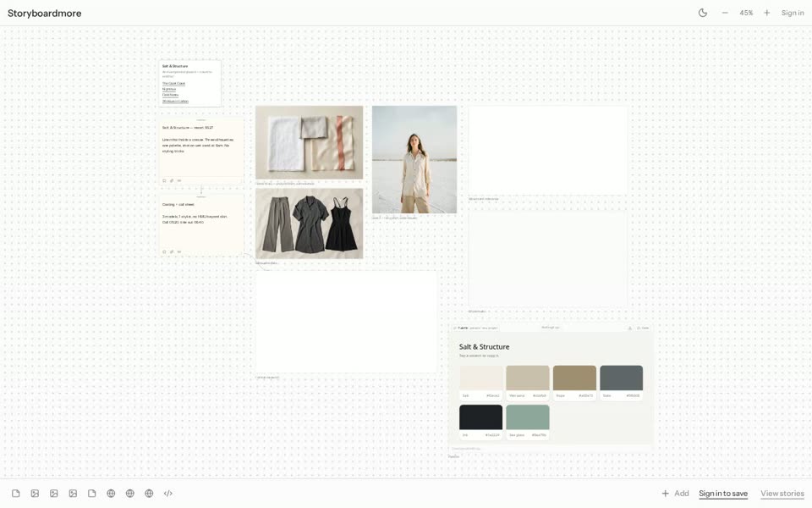This screenshot has height=508, width=812.
Task: Select the empty card right of the model photo
Action: (x=548, y=151)
